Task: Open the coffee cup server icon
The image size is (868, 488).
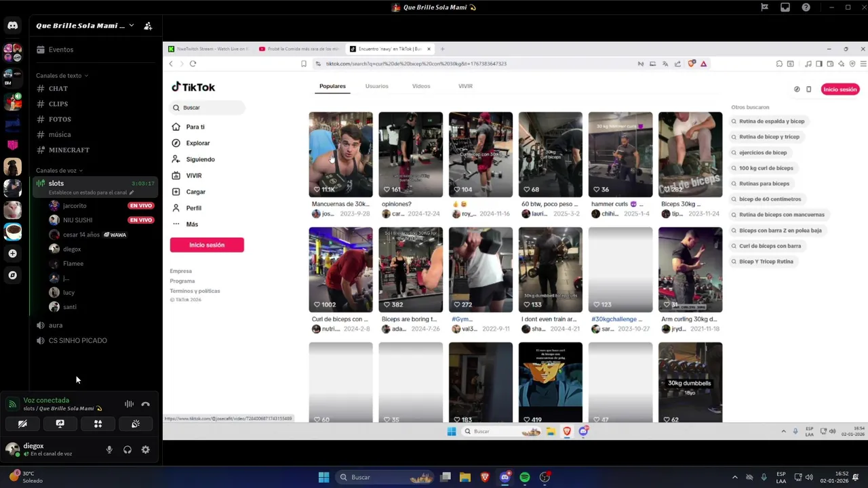Action: tap(12, 232)
